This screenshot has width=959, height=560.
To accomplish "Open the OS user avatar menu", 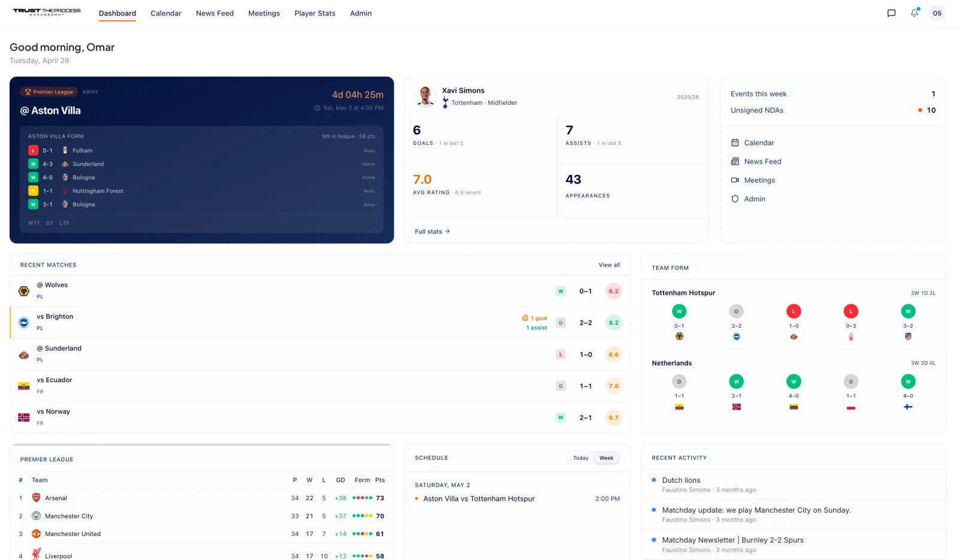I will 937,13.
